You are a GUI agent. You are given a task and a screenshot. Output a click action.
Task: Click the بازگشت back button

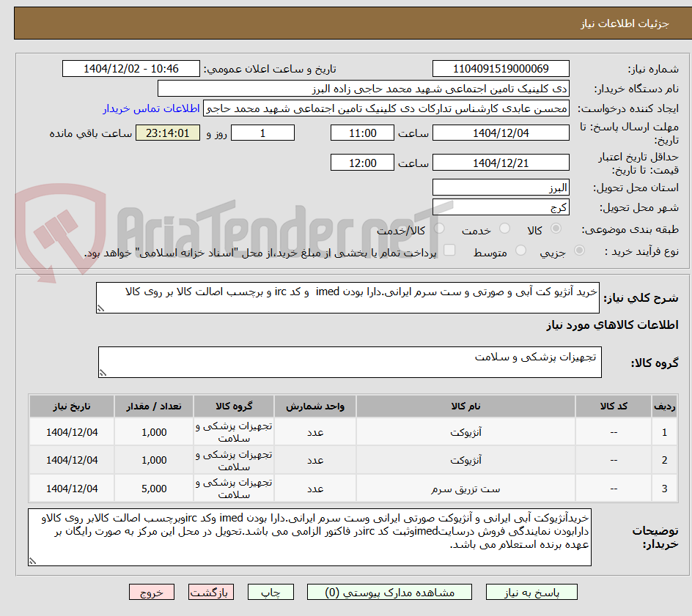(x=211, y=592)
